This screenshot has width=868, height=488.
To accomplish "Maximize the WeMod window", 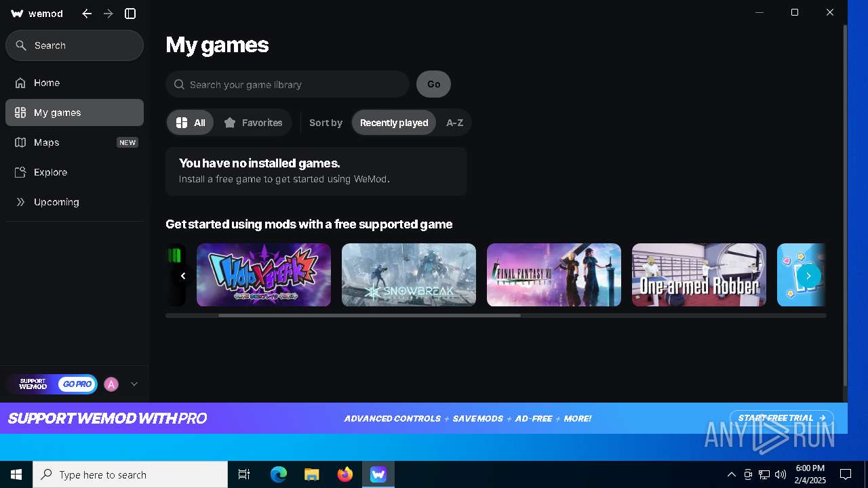I will click(795, 12).
